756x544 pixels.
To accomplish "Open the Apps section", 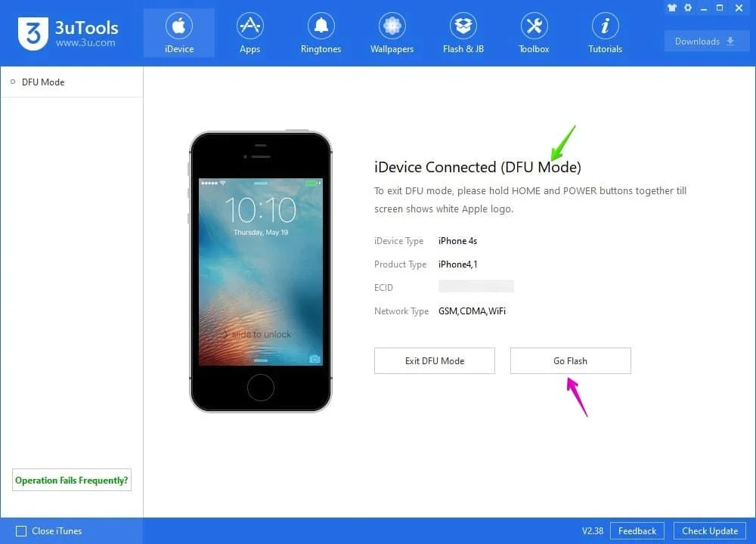I will [249, 33].
